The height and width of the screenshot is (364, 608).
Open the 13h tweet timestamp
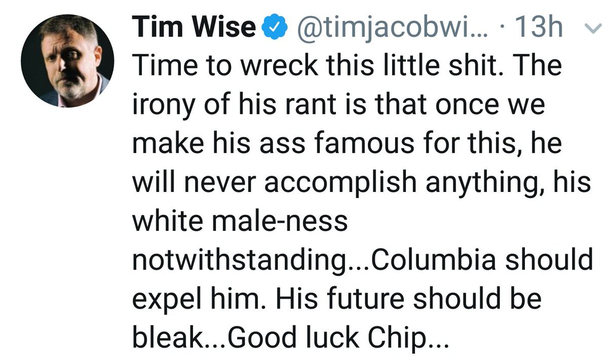[539, 28]
